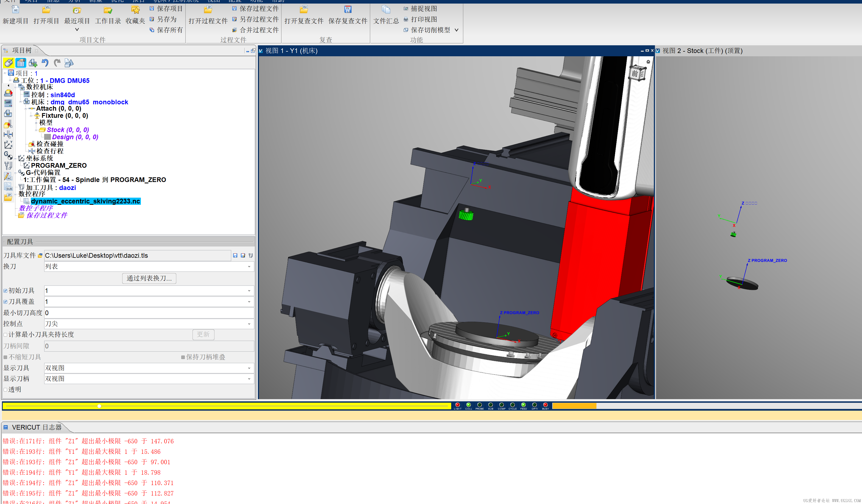Click the FEED status light
Image resolution: width=862 pixels, height=504 pixels.
point(523,405)
